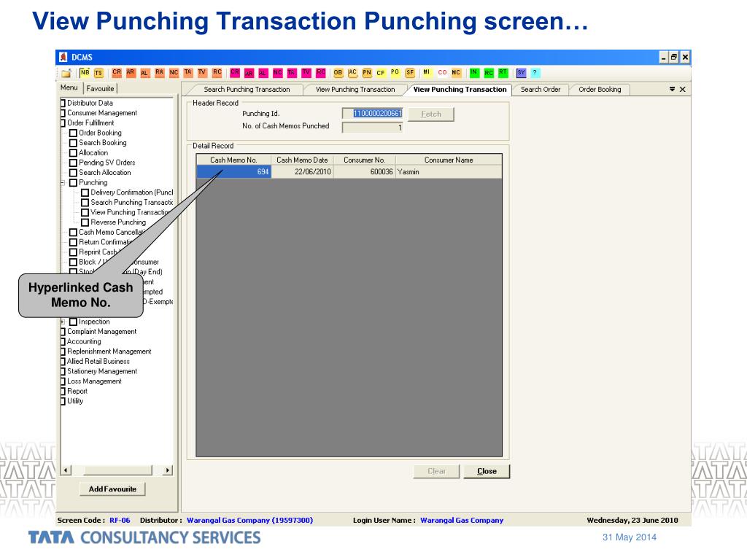Screen dimensions: 747x560
Task: Click the CF toolbar icon
Action: click(x=381, y=73)
